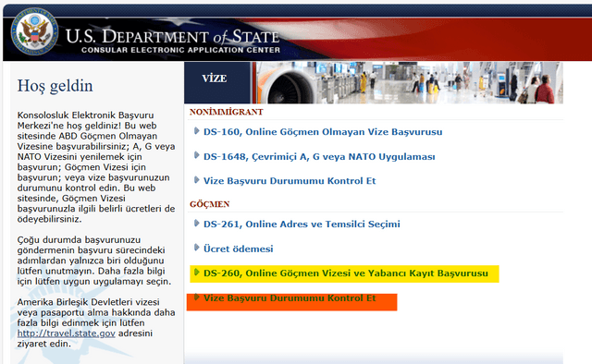592x364 pixels.
Task: Click arrow beside nonimmigrant Vize Başvuru Durumumu
Action: (x=196, y=180)
